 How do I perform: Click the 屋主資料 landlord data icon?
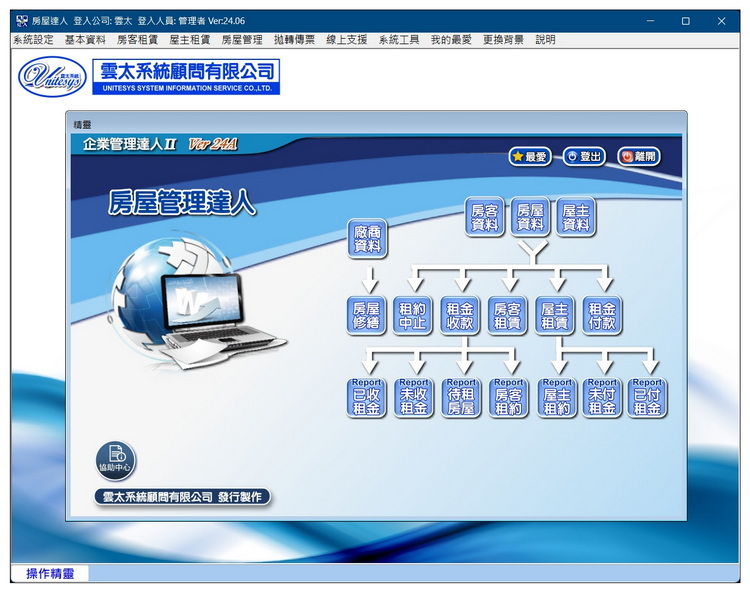coord(576,217)
